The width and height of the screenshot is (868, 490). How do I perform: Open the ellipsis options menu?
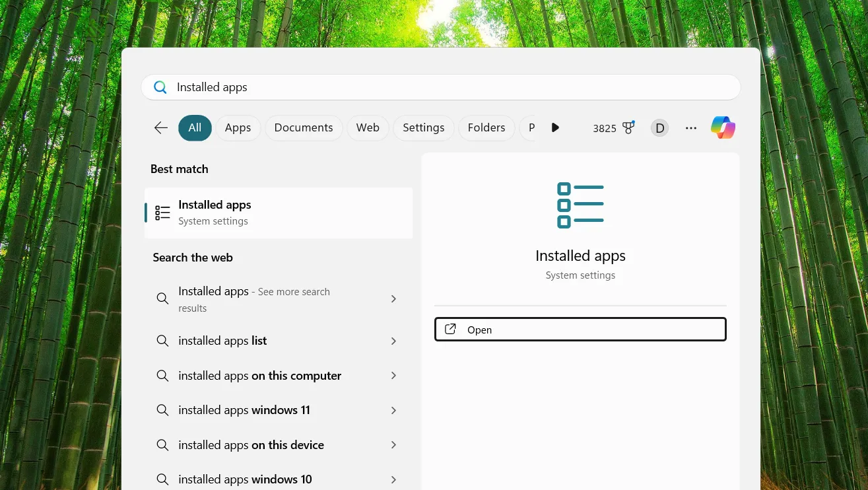(690, 127)
